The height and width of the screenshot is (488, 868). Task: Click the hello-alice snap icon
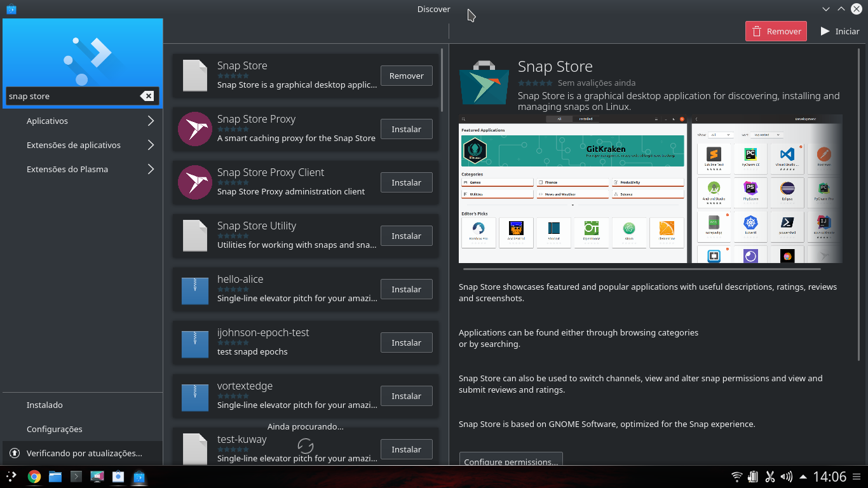tap(194, 289)
